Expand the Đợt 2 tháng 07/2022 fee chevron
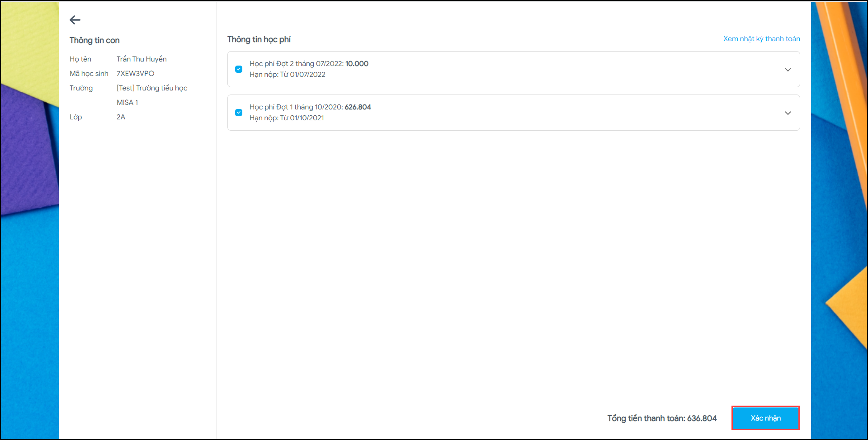 click(788, 70)
